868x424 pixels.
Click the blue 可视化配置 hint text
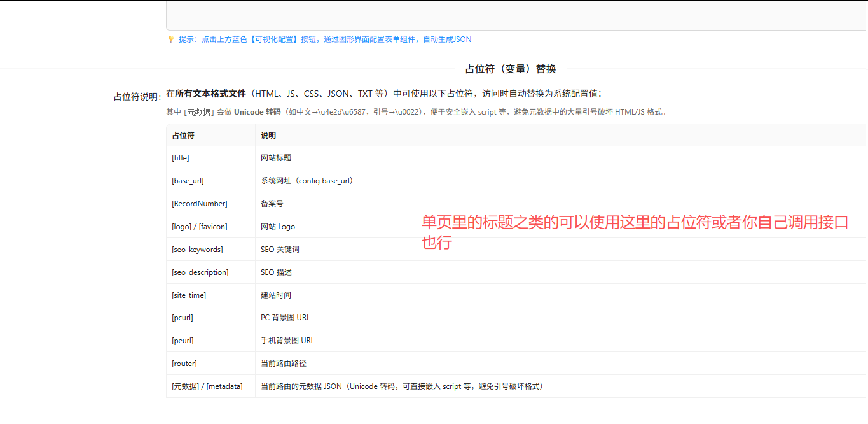click(324, 39)
